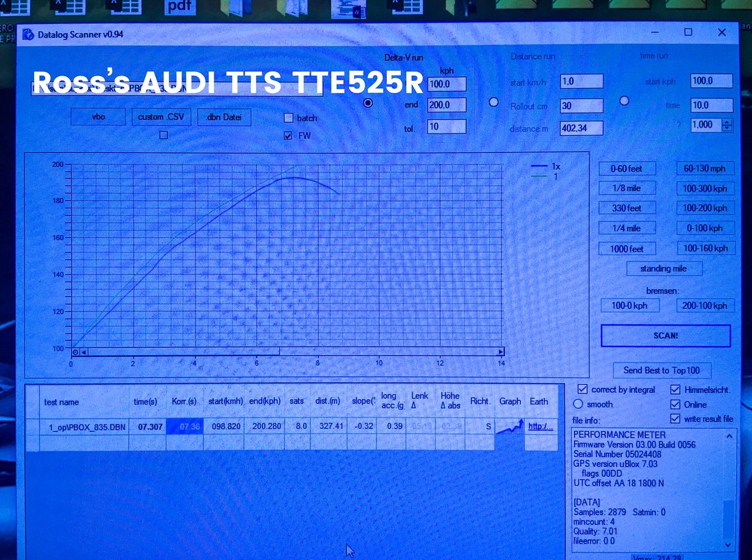Viewport: 752px width, 560px height.
Task: Click Send Best to Top100
Action: click(662, 370)
